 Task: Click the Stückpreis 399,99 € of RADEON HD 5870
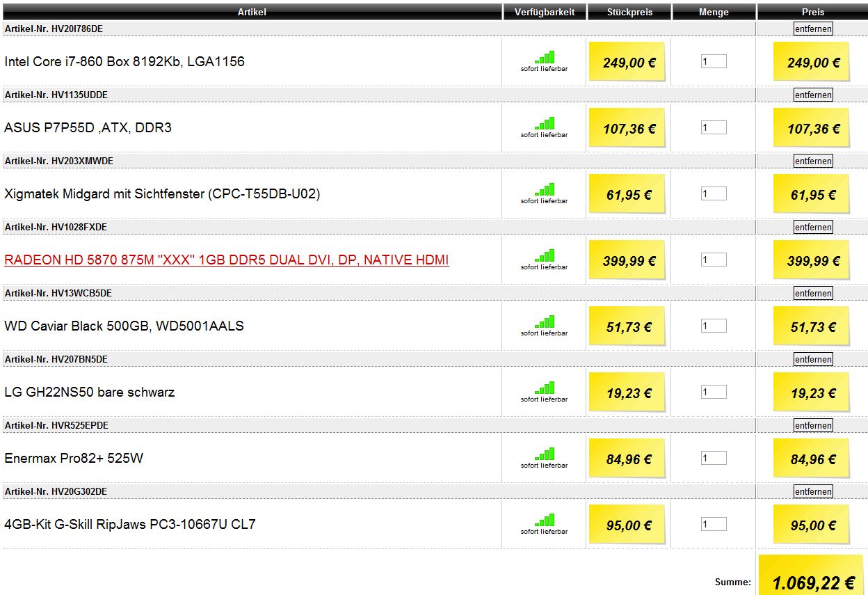(x=629, y=261)
